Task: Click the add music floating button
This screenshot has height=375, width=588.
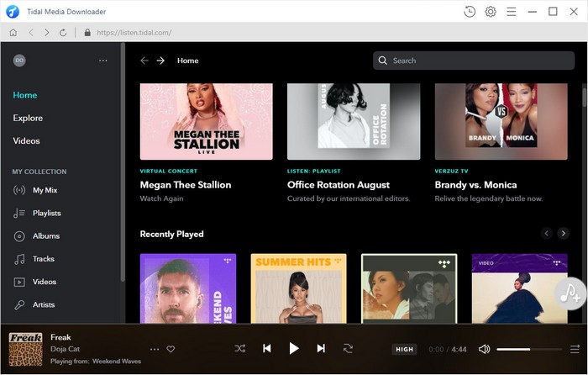Action: click(570, 294)
